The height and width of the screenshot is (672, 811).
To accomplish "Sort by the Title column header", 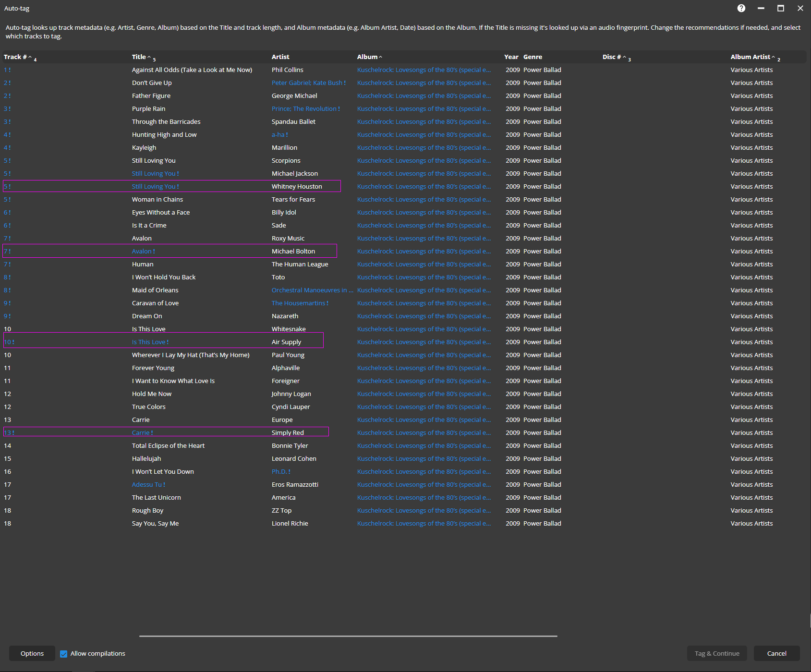I will [x=139, y=57].
